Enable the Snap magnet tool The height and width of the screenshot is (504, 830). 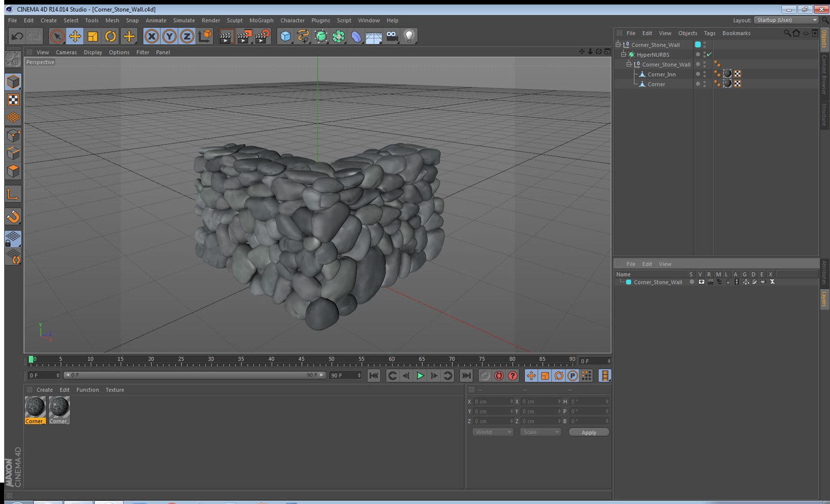(x=13, y=217)
